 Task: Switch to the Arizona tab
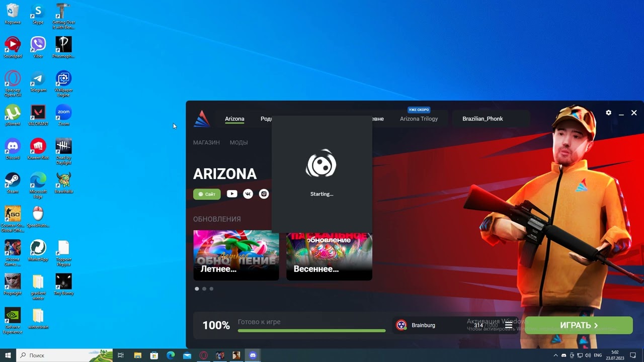(234, 119)
